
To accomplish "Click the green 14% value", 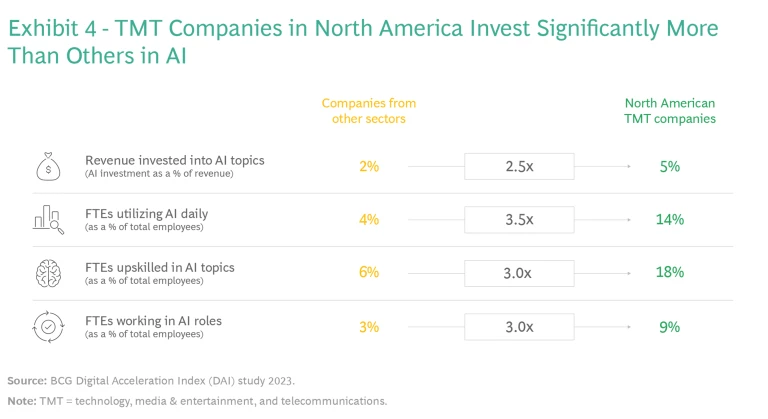I will (x=670, y=219).
